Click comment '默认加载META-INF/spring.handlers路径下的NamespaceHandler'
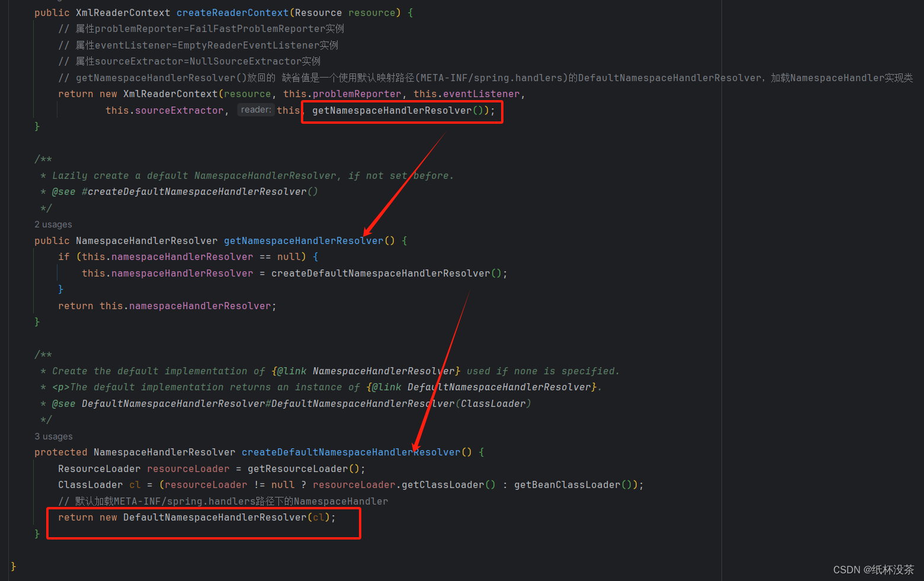Screen dimensions: 924x581 223,501
